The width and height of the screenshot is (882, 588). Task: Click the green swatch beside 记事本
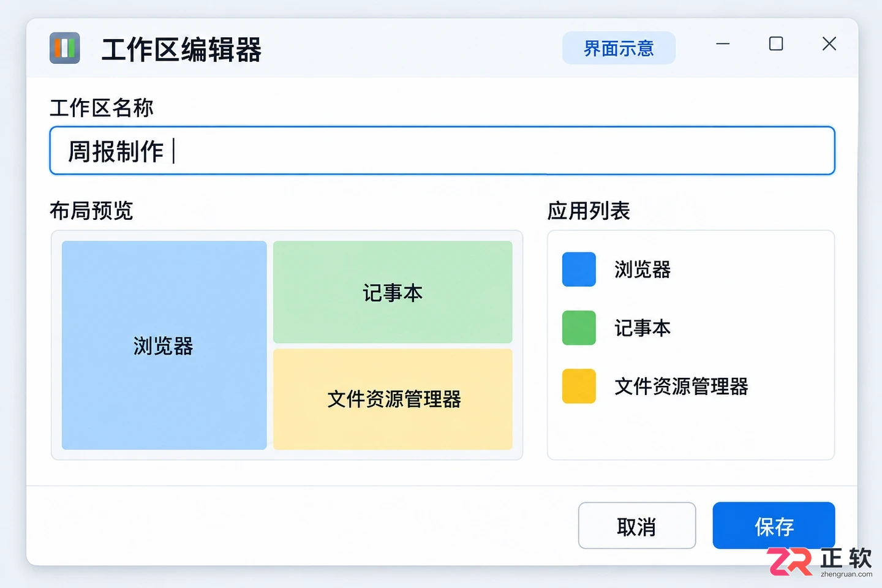[579, 328]
